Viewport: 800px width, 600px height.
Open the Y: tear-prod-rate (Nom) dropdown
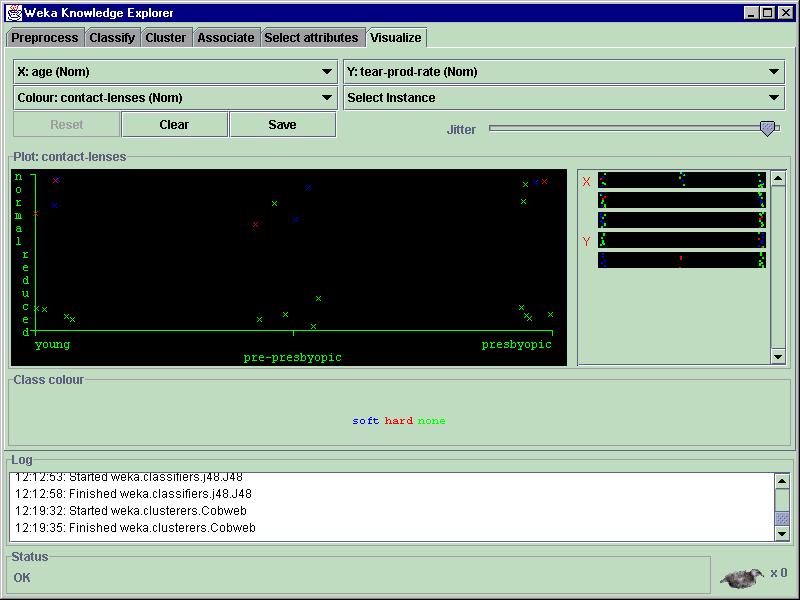point(564,72)
